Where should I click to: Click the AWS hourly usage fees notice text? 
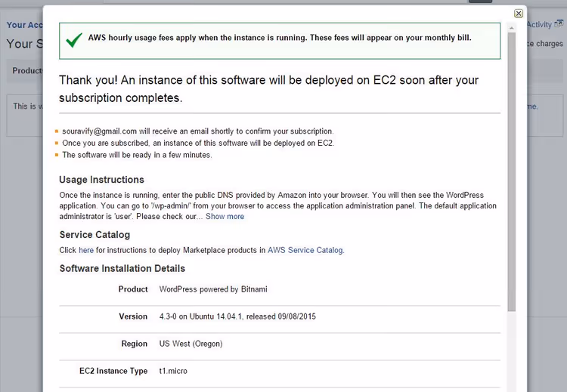tap(280, 38)
